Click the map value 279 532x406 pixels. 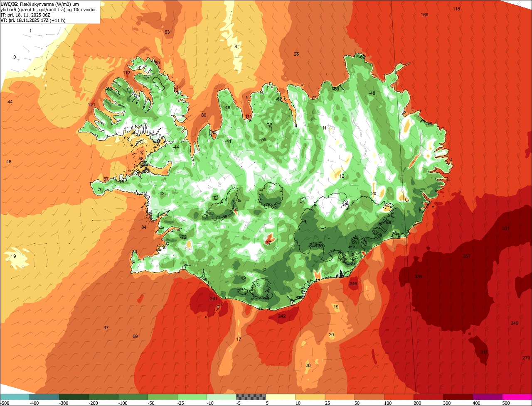[x=526, y=358]
